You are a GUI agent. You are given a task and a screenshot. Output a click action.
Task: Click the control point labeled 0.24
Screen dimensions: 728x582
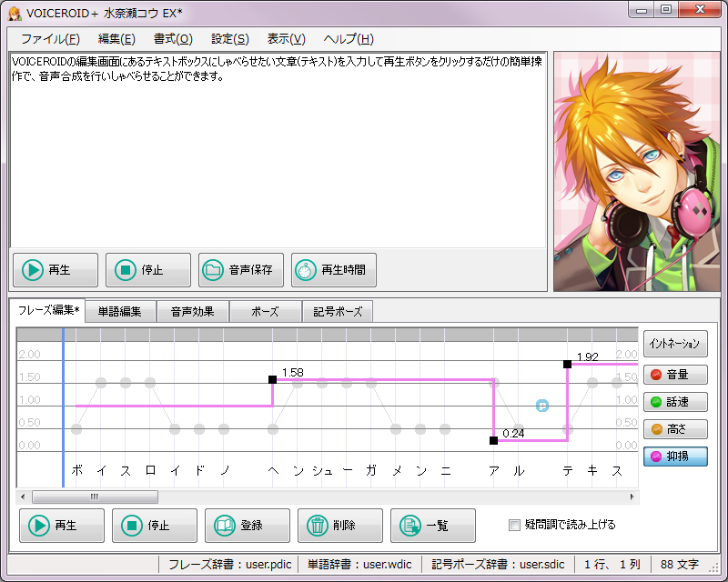click(x=493, y=440)
